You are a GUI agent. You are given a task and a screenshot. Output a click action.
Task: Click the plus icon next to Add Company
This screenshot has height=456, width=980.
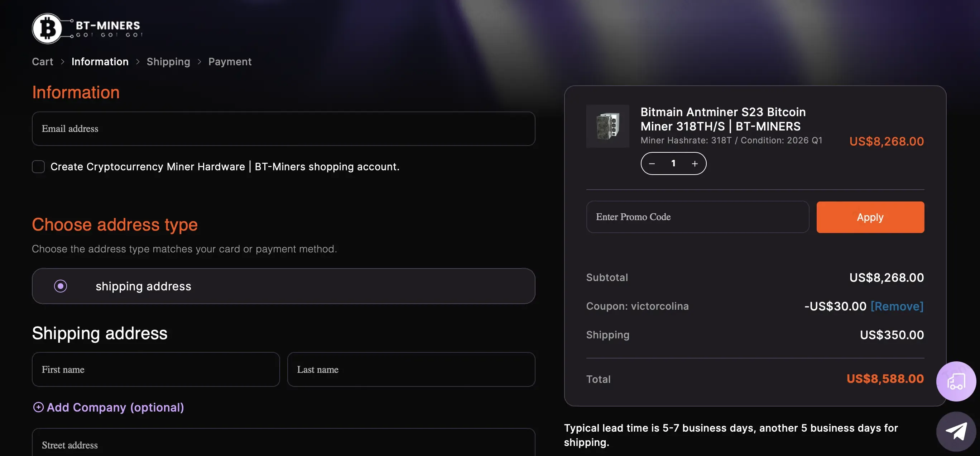(38, 407)
